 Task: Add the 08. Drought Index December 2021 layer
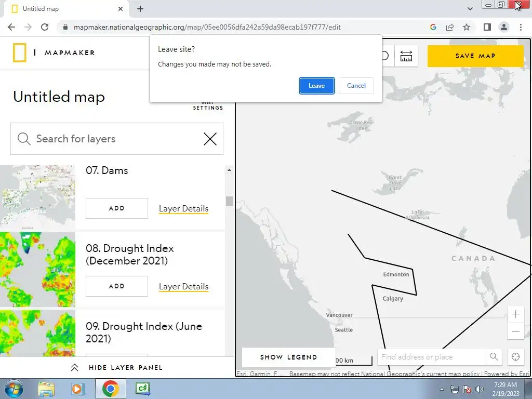[117, 286]
